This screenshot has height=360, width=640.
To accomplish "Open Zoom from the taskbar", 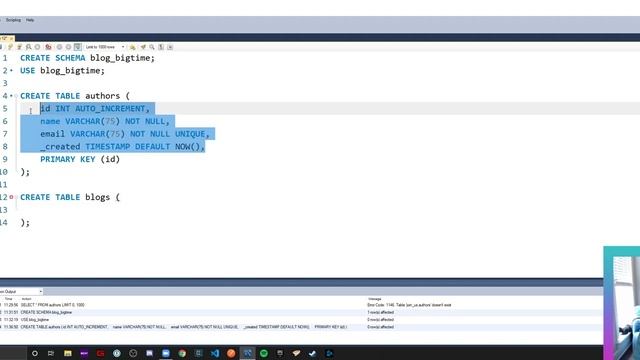I will pos(166,353).
